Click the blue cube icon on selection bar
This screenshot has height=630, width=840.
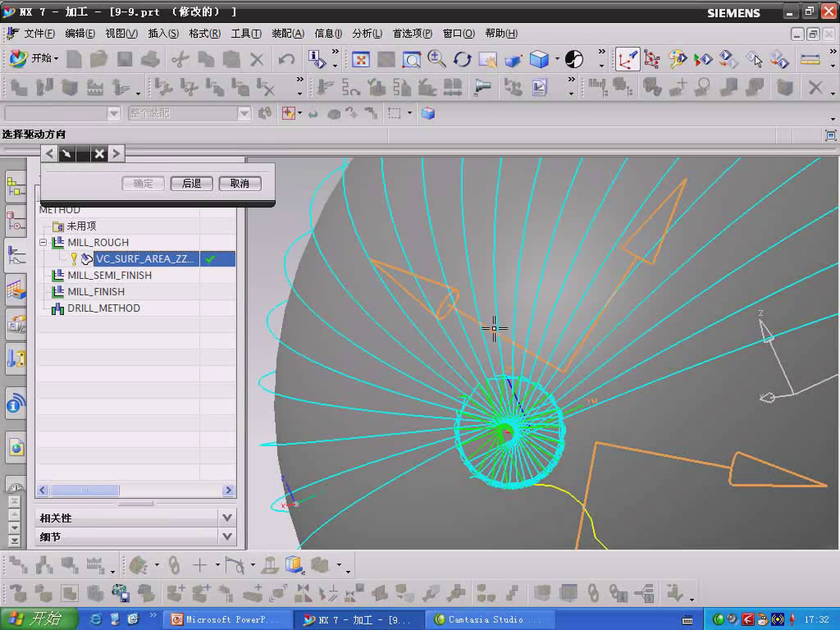pos(428,113)
